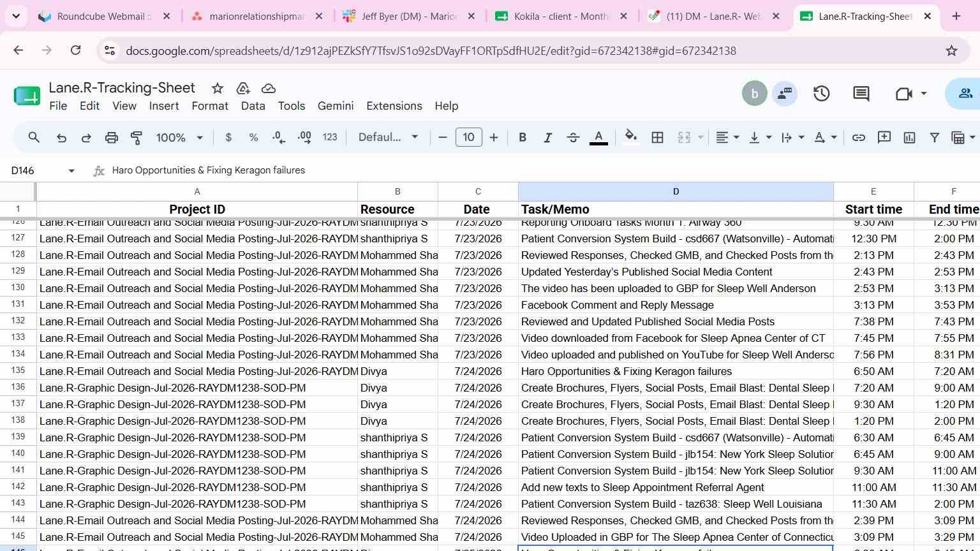
Task: Click the font size input field
Action: point(468,137)
